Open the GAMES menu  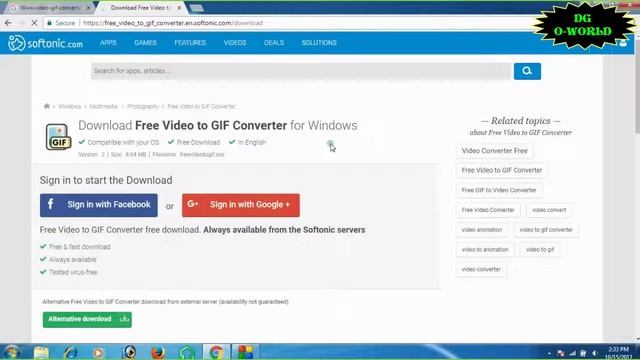coord(145,42)
